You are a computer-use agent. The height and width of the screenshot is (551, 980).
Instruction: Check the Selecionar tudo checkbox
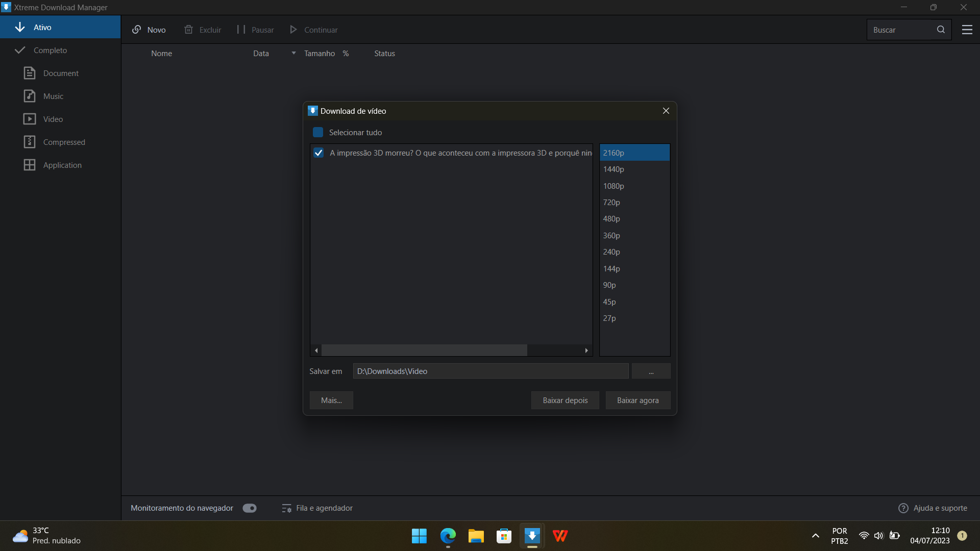[x=317, y=132]
